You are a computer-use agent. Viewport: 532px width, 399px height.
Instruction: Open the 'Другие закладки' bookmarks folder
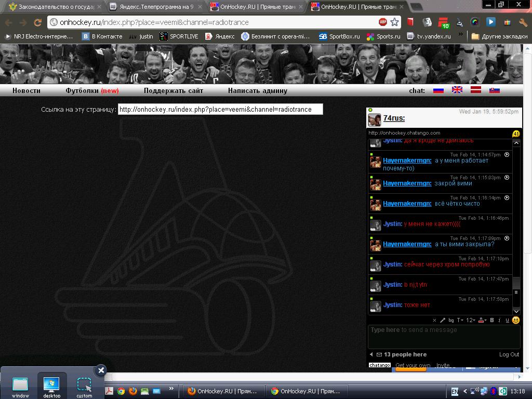pos(499,36)
